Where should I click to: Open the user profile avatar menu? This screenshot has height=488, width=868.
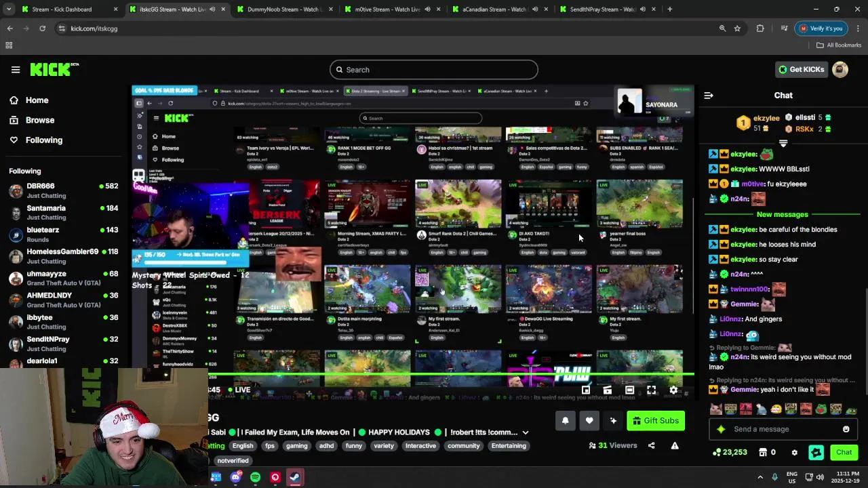click(x=840, y=69)
